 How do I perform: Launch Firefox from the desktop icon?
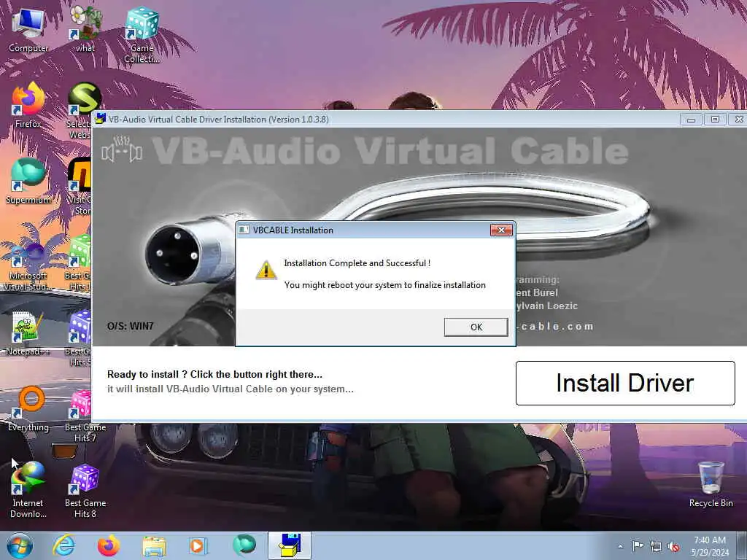[x=28, y=105]
